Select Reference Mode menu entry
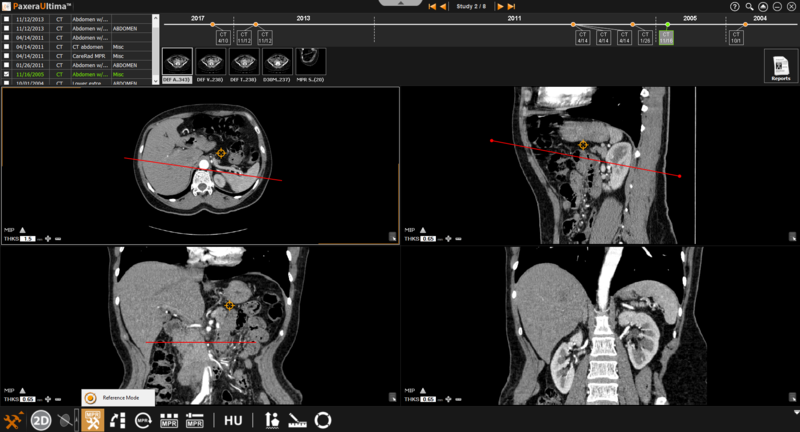Image resolution: width=800 pixels, height=432 pixels. 118,398
